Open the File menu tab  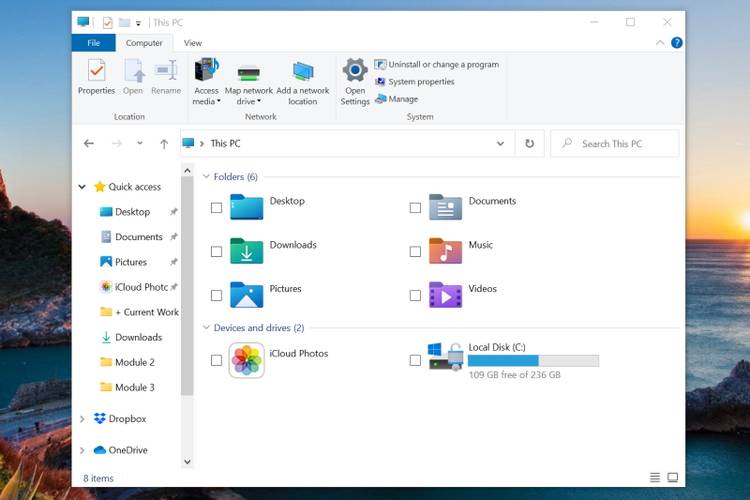click(94, 43)
